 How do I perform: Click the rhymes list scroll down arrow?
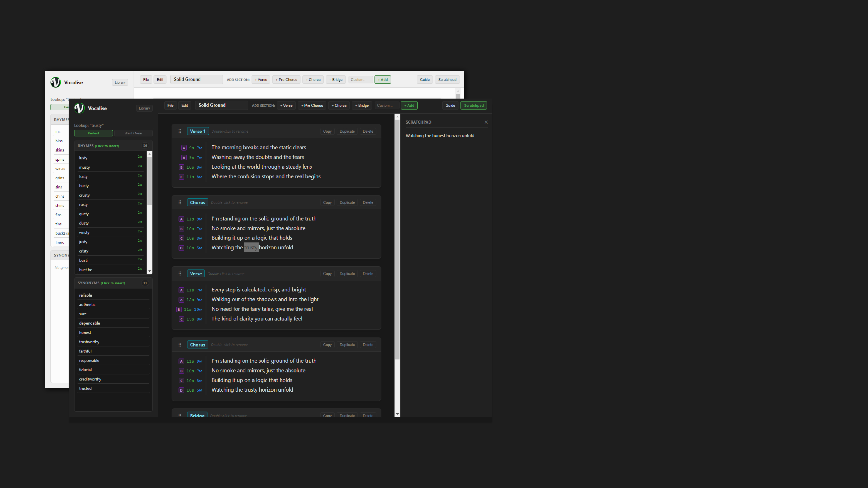point(150,271)
